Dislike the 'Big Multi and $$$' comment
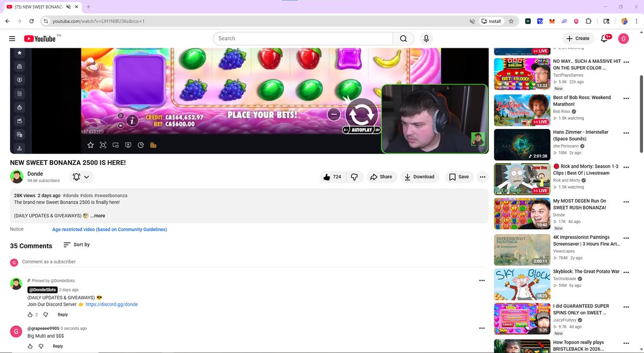The width and height of the screenshot is (644, 353). 42,346
